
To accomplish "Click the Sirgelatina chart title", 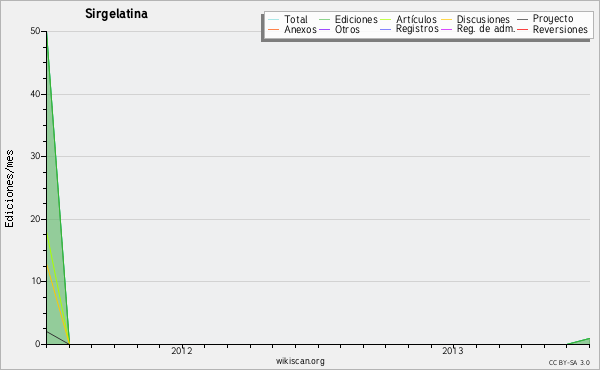I will point(116,14).
